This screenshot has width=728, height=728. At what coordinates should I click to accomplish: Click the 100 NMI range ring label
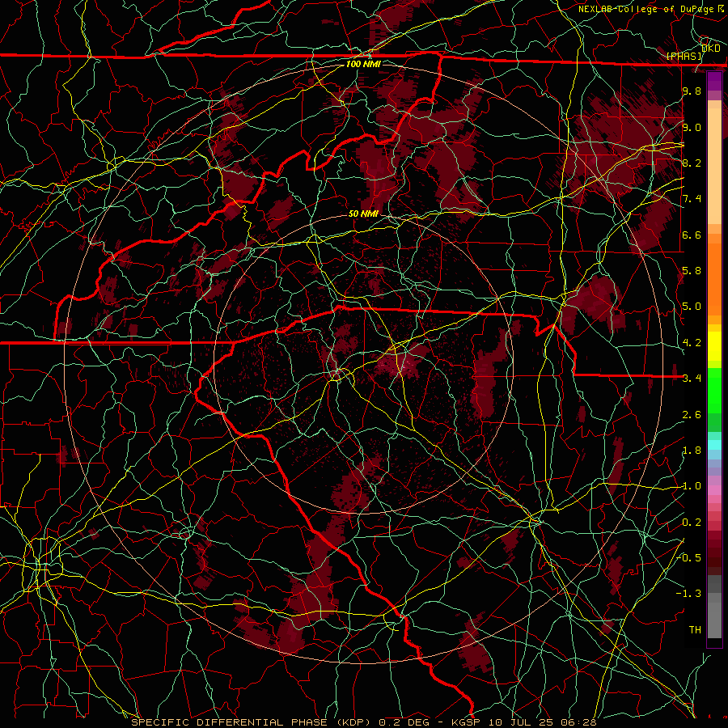click(363, 64)
